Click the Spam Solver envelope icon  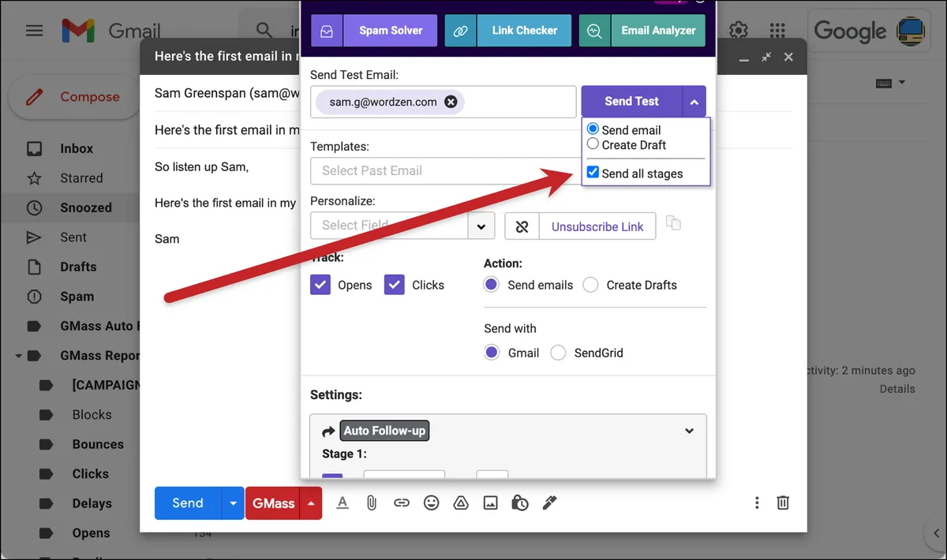tap(327, 31)
